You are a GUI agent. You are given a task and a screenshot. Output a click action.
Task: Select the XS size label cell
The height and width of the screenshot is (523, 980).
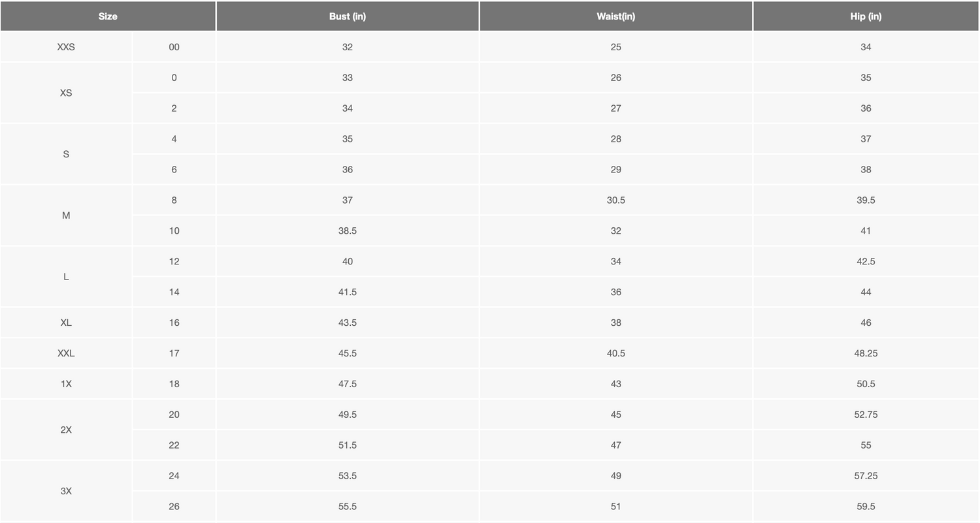(x=66, y=93)
